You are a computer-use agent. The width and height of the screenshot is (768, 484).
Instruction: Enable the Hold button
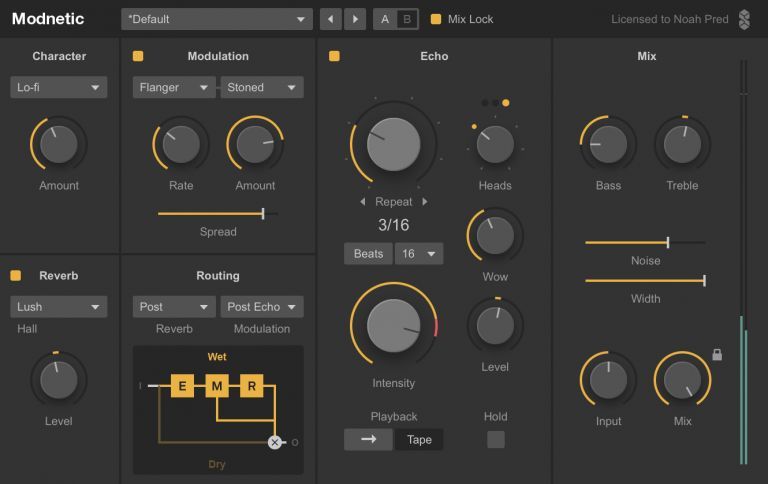click(x=495, y=439)
